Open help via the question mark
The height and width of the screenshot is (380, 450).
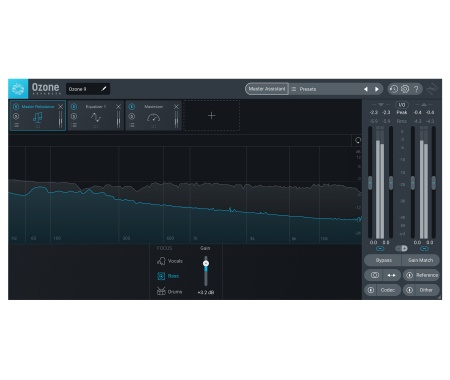click(416, 89)
